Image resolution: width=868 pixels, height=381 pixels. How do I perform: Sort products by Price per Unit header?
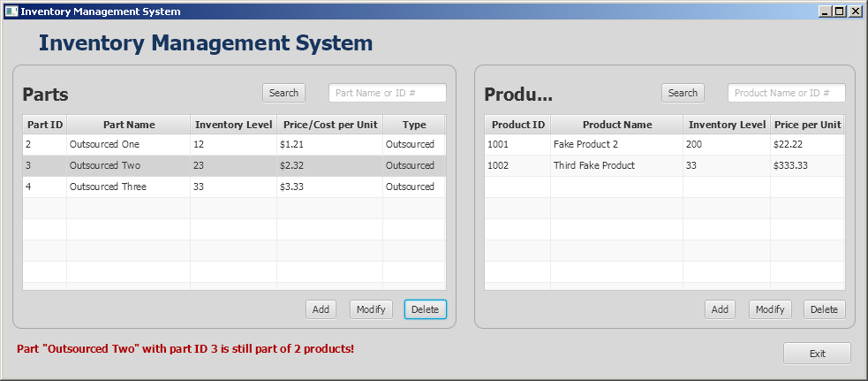click(807, 125)
